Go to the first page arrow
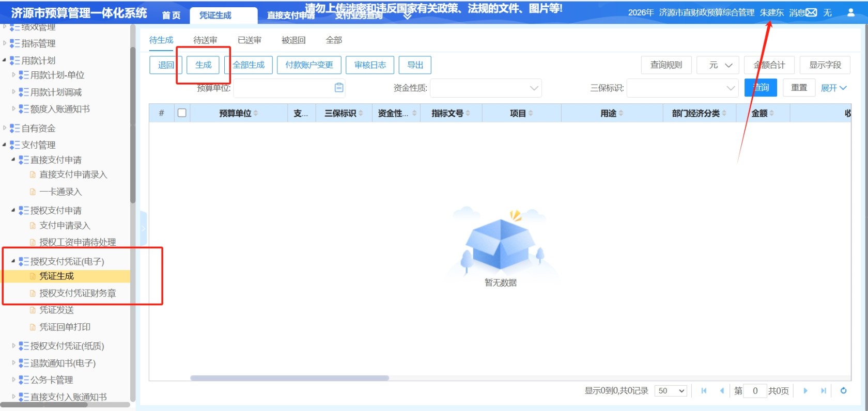Screen dimensions: 868x411 704,391
